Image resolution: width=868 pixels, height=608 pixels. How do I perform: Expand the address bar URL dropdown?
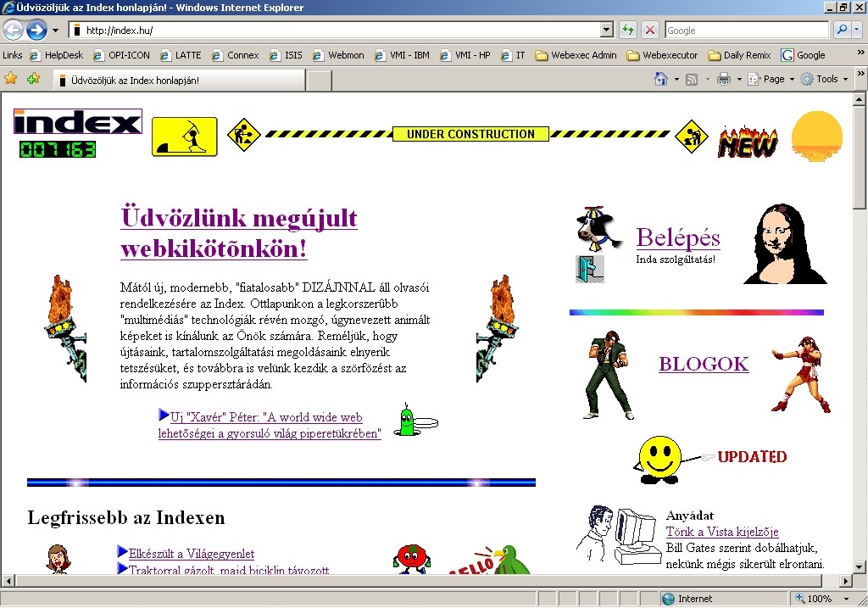pos(606,30)
